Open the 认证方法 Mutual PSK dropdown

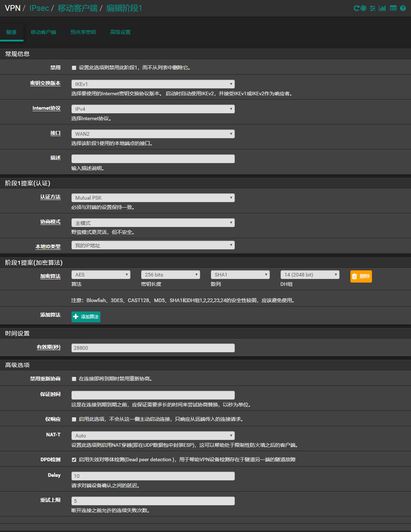point(153,198)
